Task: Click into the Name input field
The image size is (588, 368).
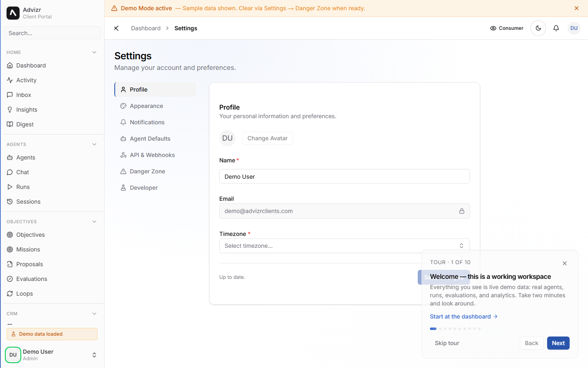Action: pos(345,177)
